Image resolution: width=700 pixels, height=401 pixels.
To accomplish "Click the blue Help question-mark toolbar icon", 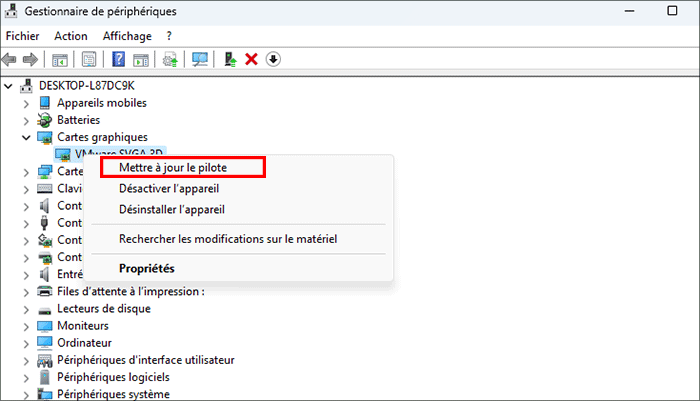I will tap(118, 59).
